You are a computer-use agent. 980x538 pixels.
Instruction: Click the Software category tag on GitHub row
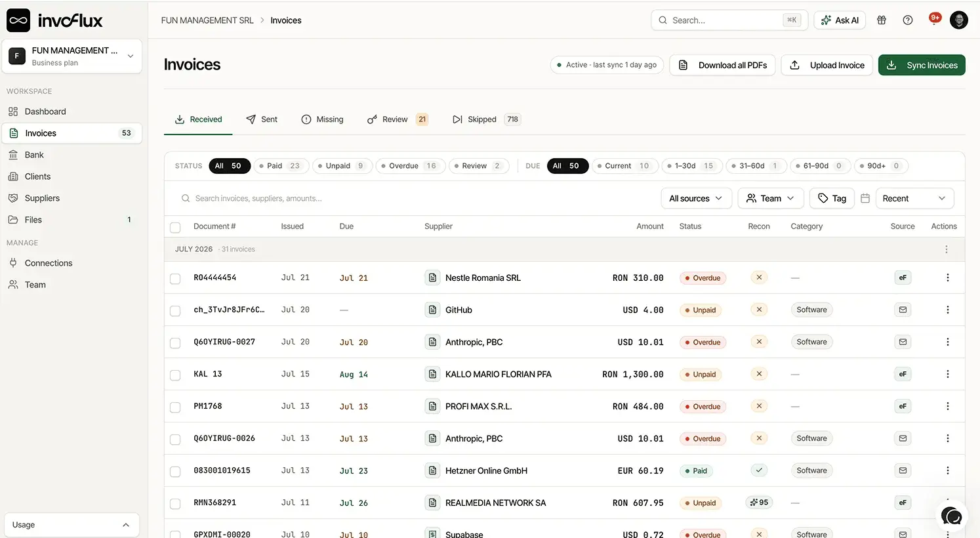click(x=811, y=310)
